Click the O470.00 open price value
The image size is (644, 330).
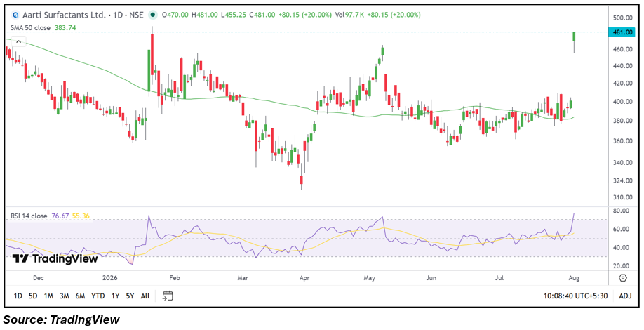click(x=175, y=15)
